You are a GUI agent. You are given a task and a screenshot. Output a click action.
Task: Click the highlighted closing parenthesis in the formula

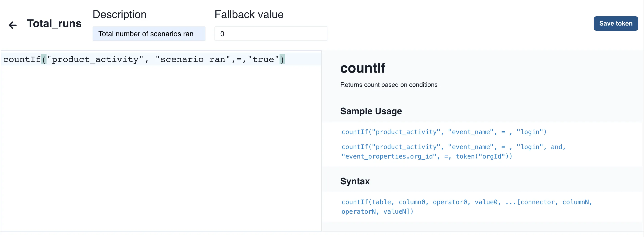click(x=283, y=59)
